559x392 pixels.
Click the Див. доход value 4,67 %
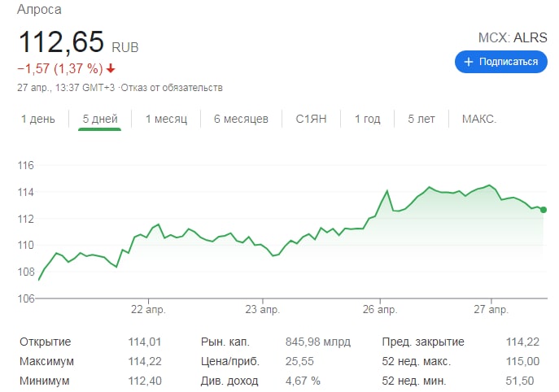(x=303, y=381)
